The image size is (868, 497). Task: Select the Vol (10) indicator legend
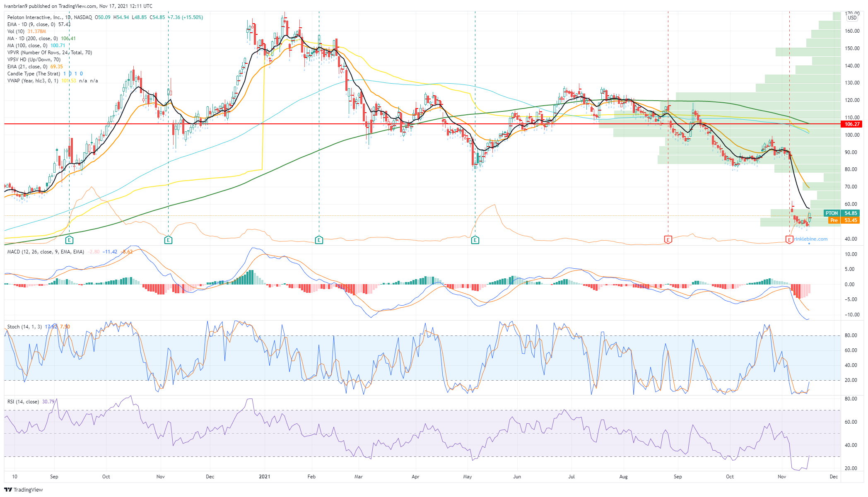(x=27, y=31)
